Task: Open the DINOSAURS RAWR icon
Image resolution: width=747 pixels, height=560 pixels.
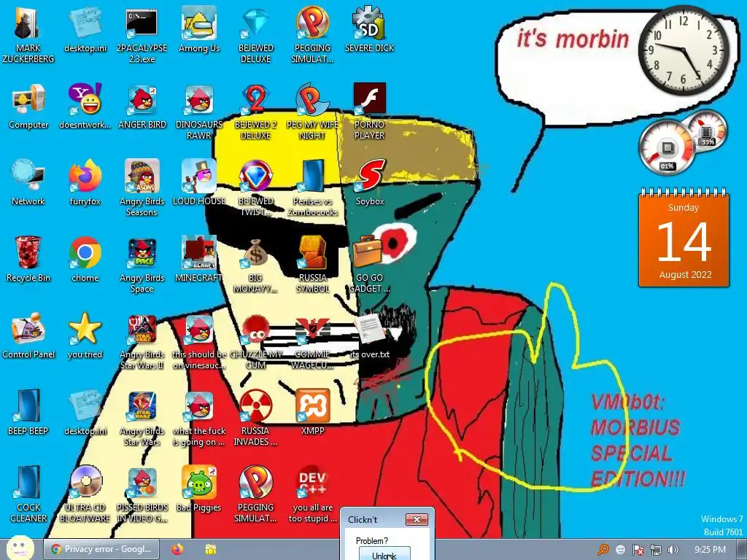Action: pos(199,112)
